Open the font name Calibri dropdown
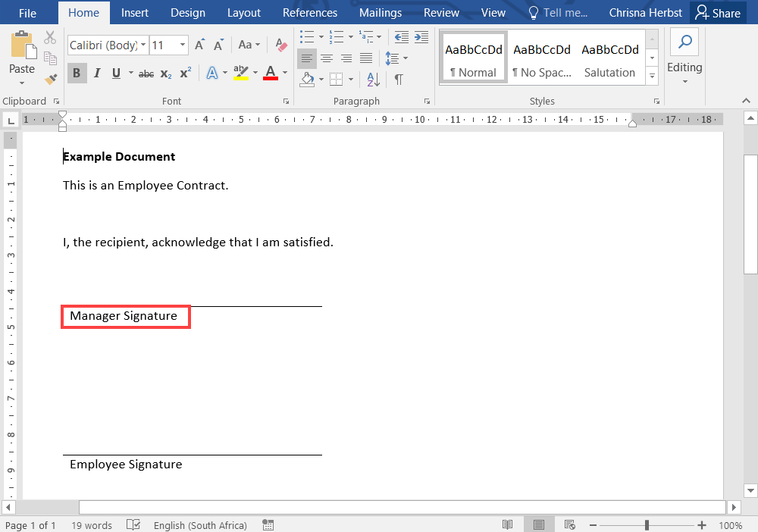This screenshot has width=758, height=532. 143,45
